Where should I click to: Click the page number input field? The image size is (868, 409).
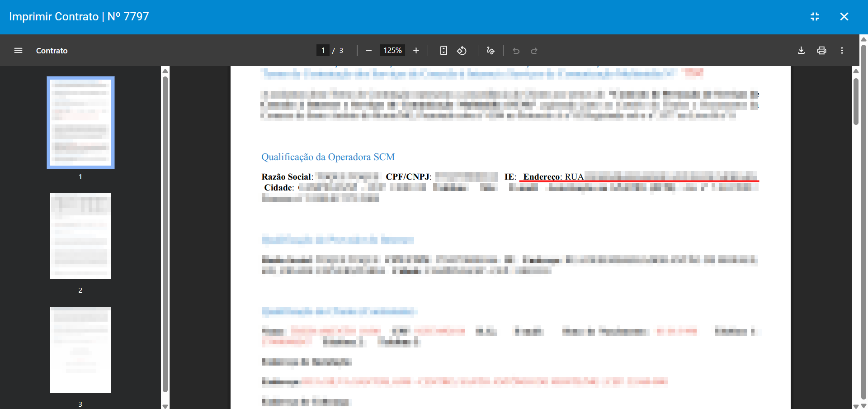click(x=323, y=51)
